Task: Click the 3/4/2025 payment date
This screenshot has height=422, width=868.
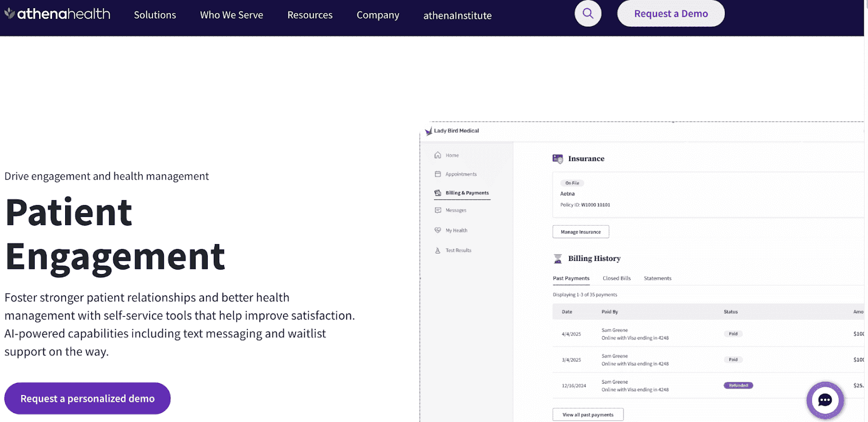Action: coord(571,360)
